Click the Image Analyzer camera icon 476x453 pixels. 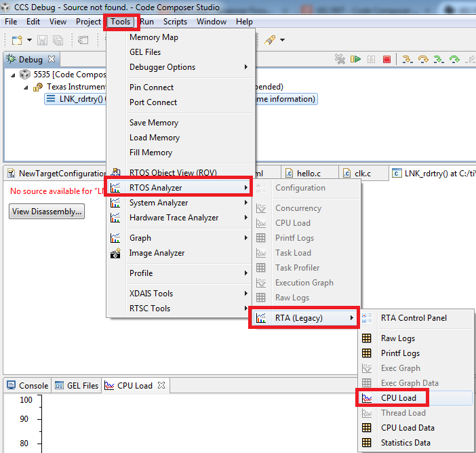coord(115,253)
